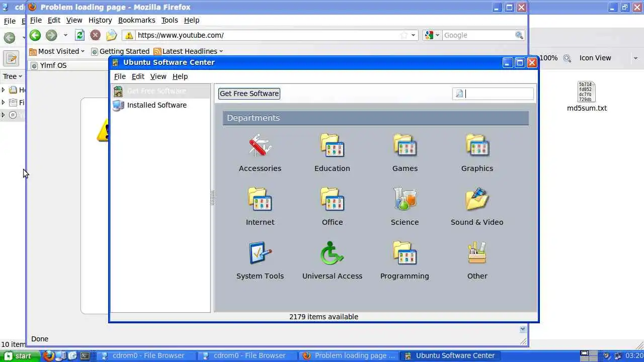This screenshot has height=362, width=644.
Task: Open URL bar dropdown arrow
Action: pos(413,35)
